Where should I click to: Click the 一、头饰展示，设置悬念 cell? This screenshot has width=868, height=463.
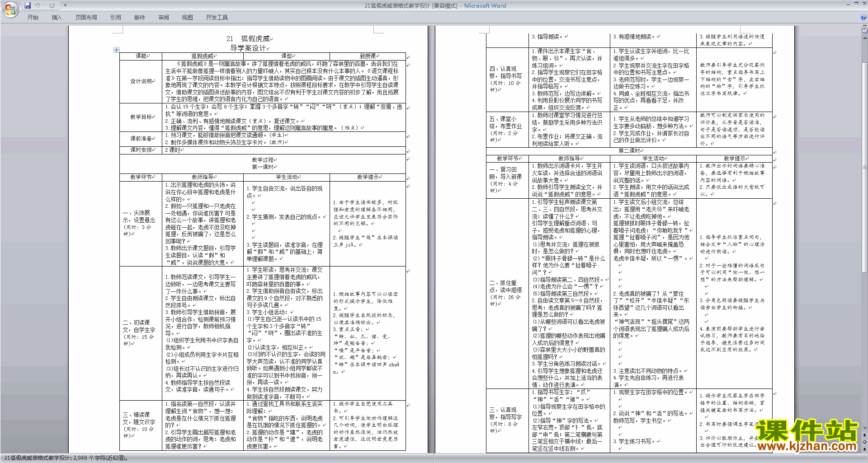pyautogui.click(x=141, y=223)
